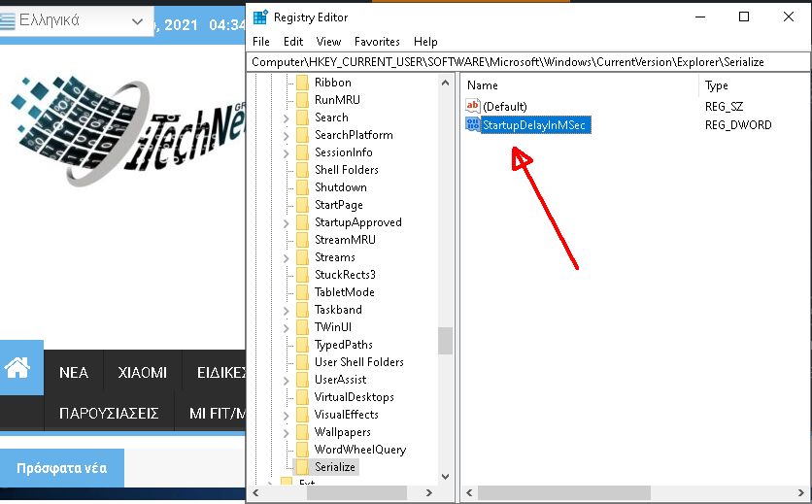Select the Ribbon key
Viewport: 812px width, 504px height.
point(333,83)
